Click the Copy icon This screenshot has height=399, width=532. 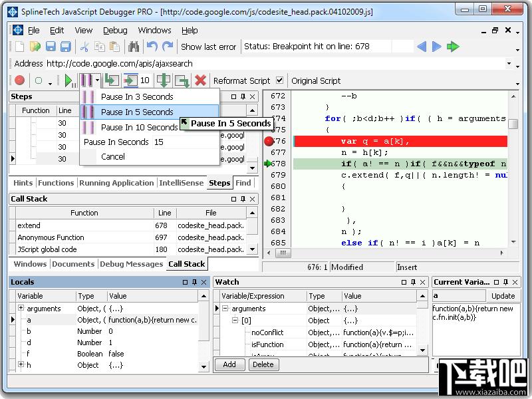[x=99, y=47]
